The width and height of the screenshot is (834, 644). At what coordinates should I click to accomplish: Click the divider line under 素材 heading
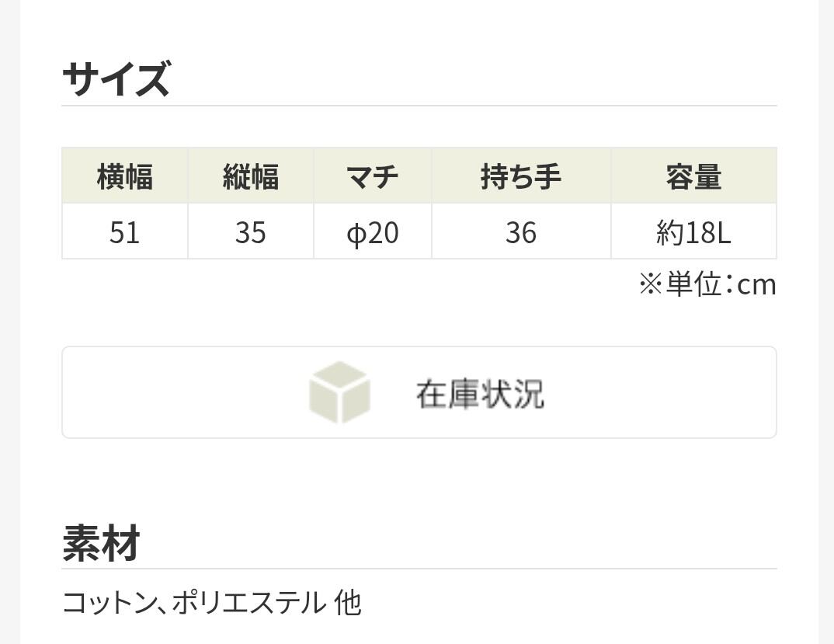[x=419, y=569]
